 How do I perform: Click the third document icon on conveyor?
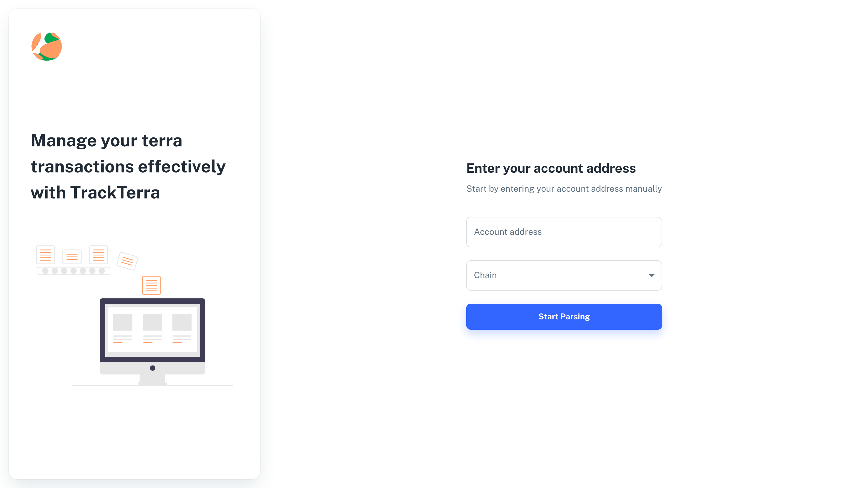point(99,255)
